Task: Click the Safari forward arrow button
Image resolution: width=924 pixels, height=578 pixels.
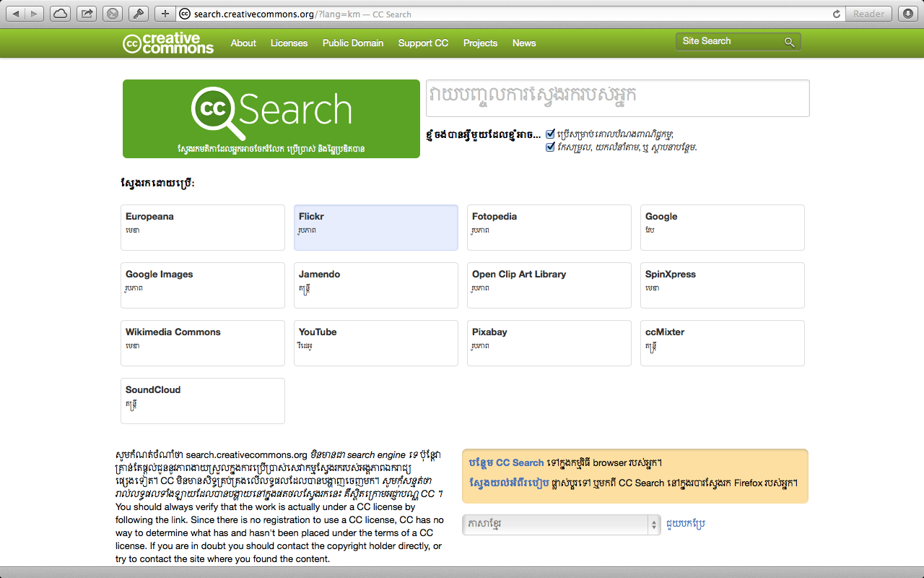Action: 35,14
